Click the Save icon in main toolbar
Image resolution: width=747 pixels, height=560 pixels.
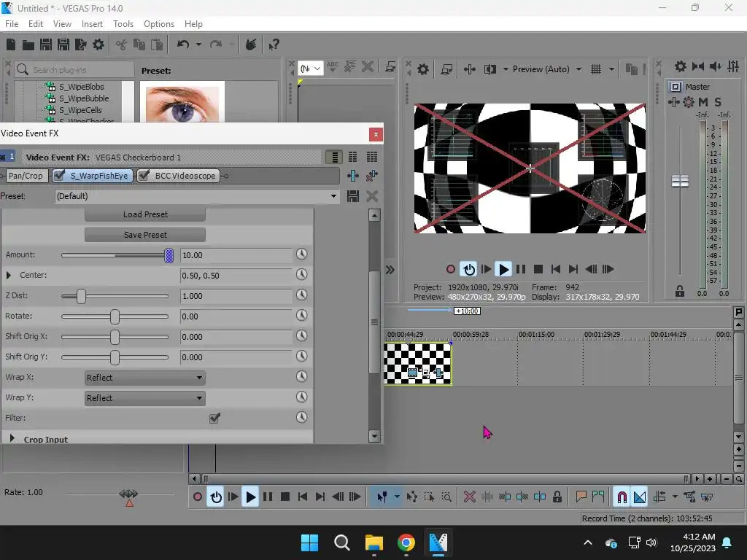[x=46, y=44]
